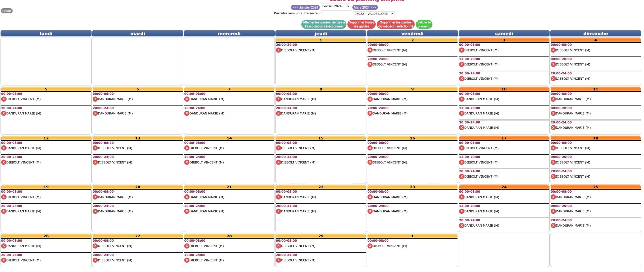
Task: Click Affecter les gardes vierges à l'association
Action: pos(324,24)
